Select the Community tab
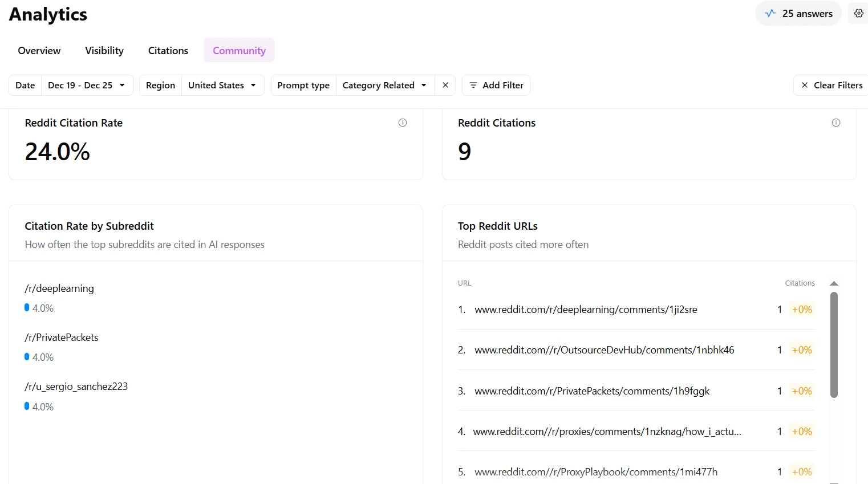Viewport: 868px width, 484px height. (x=239, y=50)
